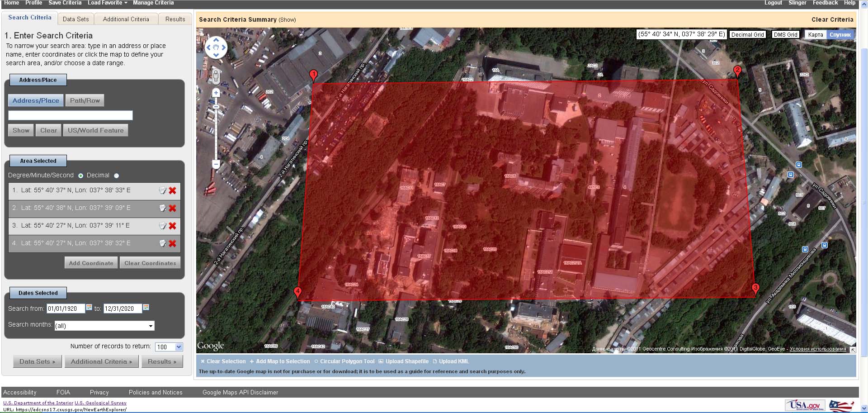Image resolution: width=868 pixels, height=413 pixels.
Task: Click the edit icon for coordinate 1
Action: 163,190
